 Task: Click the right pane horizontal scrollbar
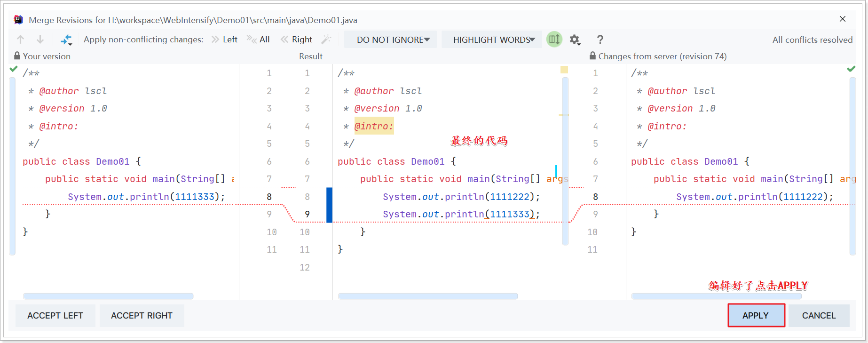click(717, 296)
